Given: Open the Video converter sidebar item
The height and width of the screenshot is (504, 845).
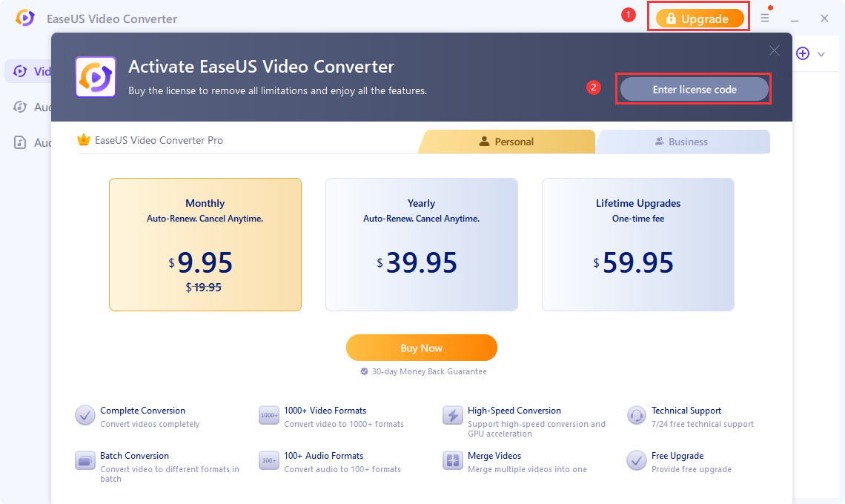Looking at the screenshot, I should [30, 71].
